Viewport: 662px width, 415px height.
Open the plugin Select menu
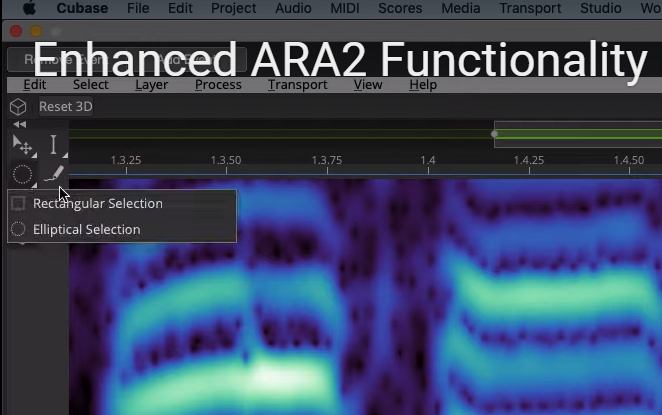[x=91, y=84]
